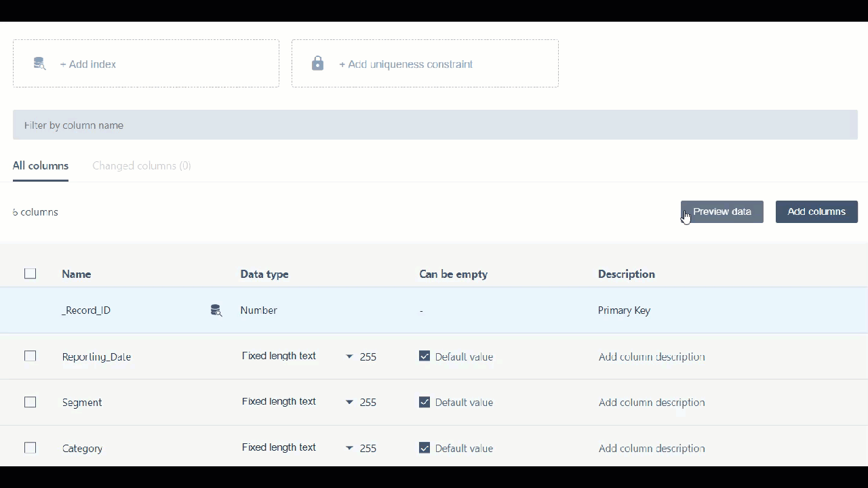Open the Category data type dropdown arrow
Screen dimensions: 868x488
349,448
